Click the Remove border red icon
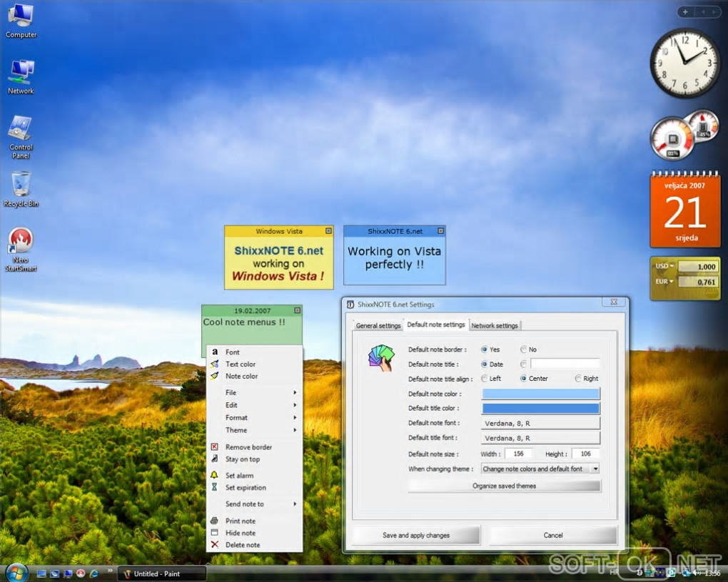728x582 pixels. (215, 446)
